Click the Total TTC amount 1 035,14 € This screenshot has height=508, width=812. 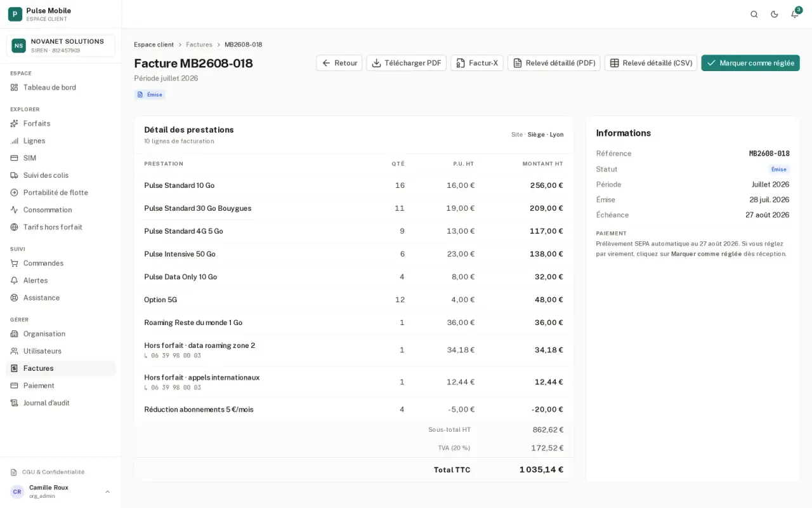tap(541, 470)
